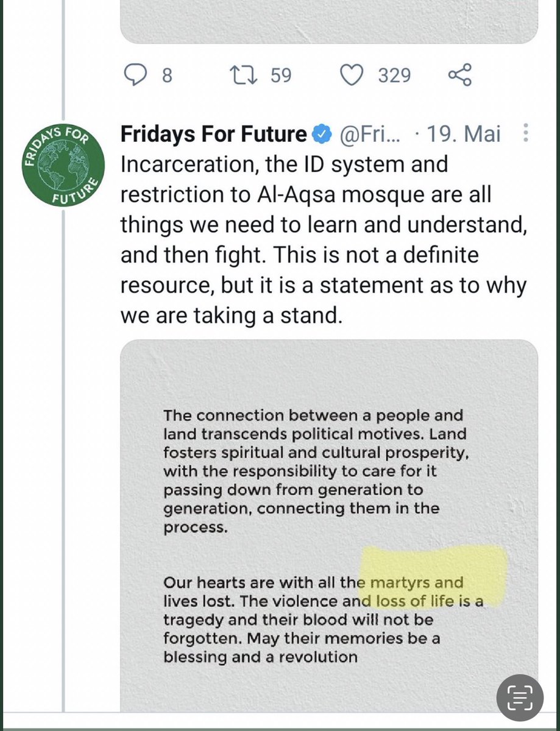Click the like count 329
Screen dimensions: 560x731
[394, 76]
